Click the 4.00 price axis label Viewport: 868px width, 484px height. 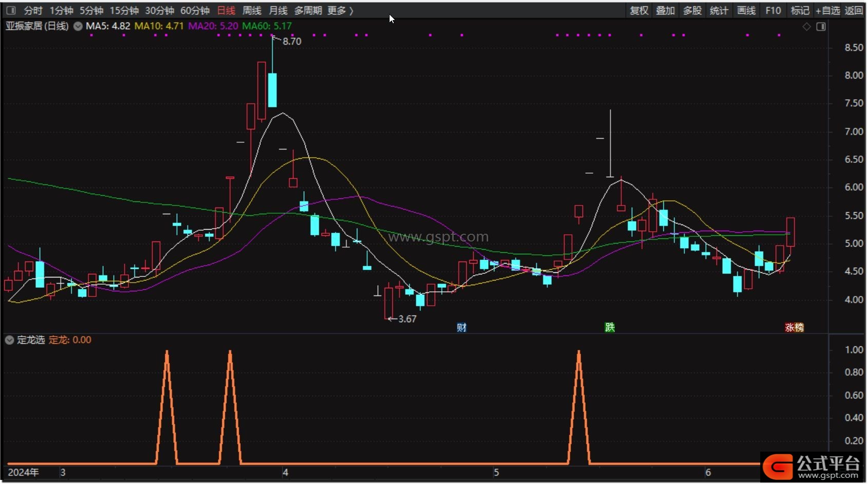tap(854, 300)
